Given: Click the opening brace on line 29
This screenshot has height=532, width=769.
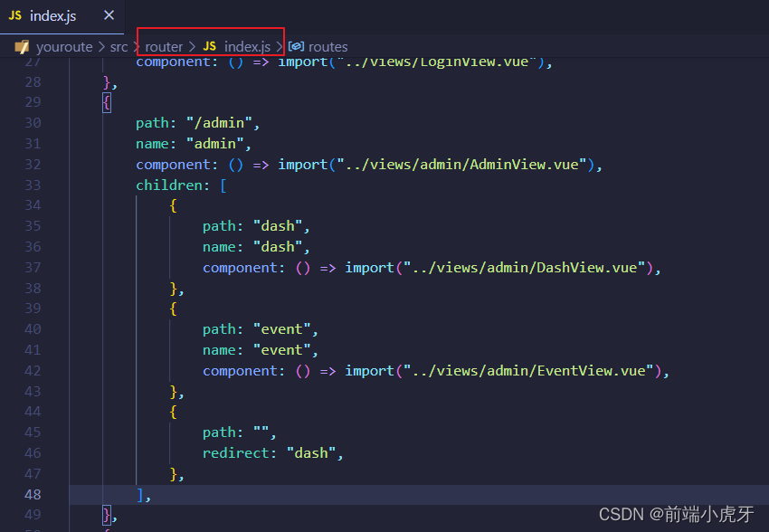Looking at the screenshot, I should [107, 103].
